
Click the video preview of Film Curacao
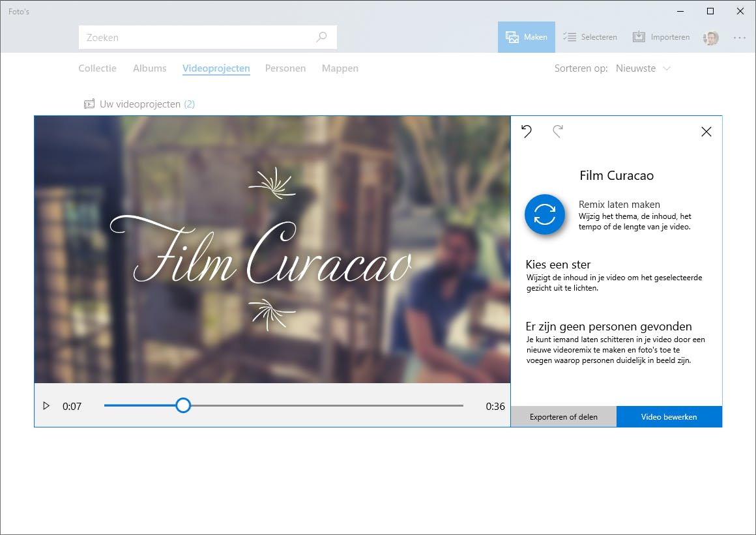272,250
